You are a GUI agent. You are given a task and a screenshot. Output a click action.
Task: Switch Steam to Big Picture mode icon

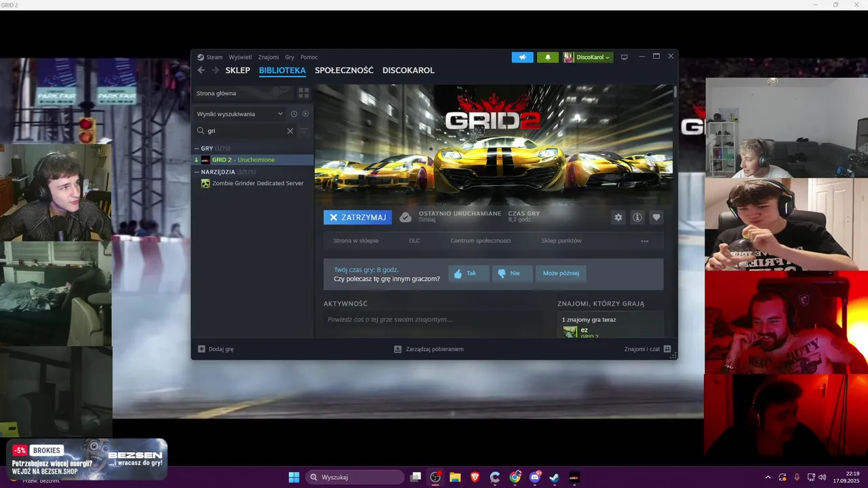click(625, 57)
